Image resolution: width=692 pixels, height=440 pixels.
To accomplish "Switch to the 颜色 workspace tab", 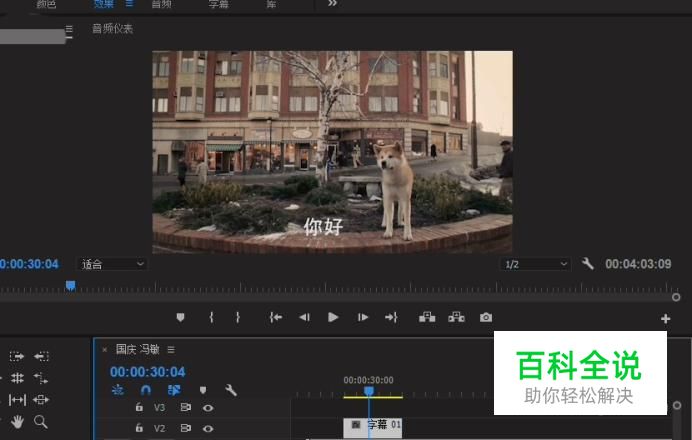I will click(x=46, y=4).
